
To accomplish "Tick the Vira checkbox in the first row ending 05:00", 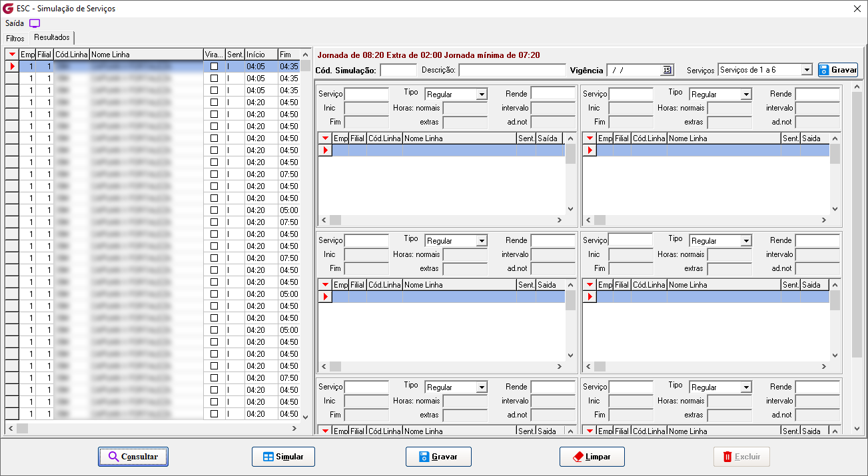I will coord(214,210).
